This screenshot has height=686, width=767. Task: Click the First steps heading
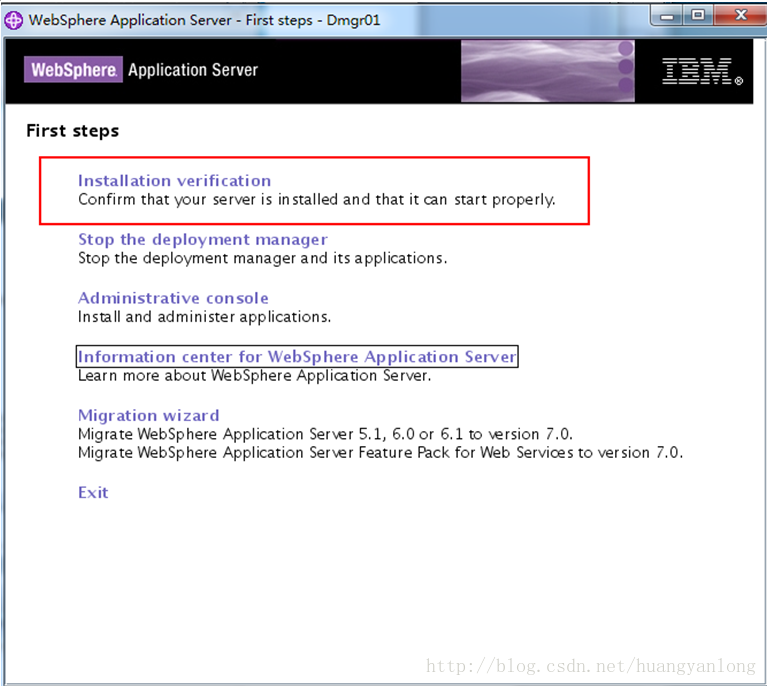(72, 131)
